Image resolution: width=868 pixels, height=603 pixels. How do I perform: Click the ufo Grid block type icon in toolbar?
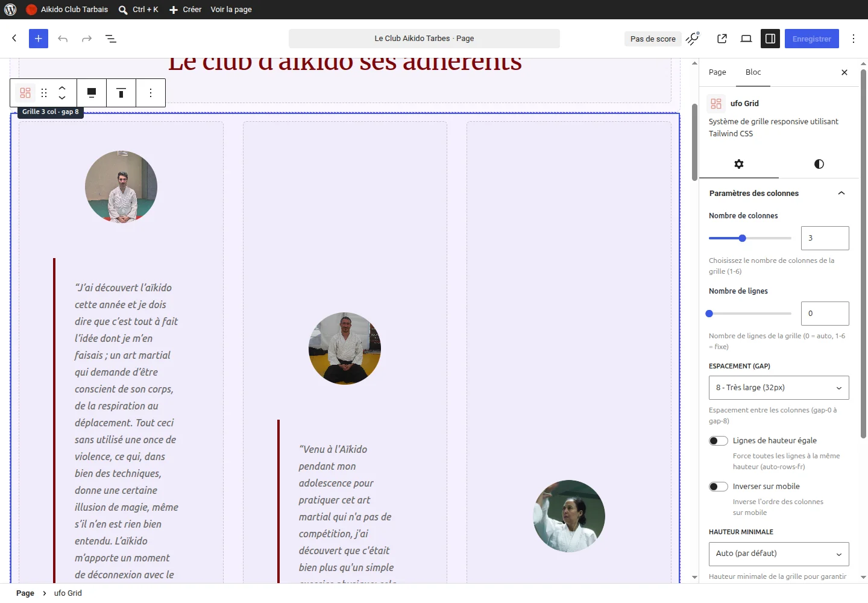click(25, 93)
